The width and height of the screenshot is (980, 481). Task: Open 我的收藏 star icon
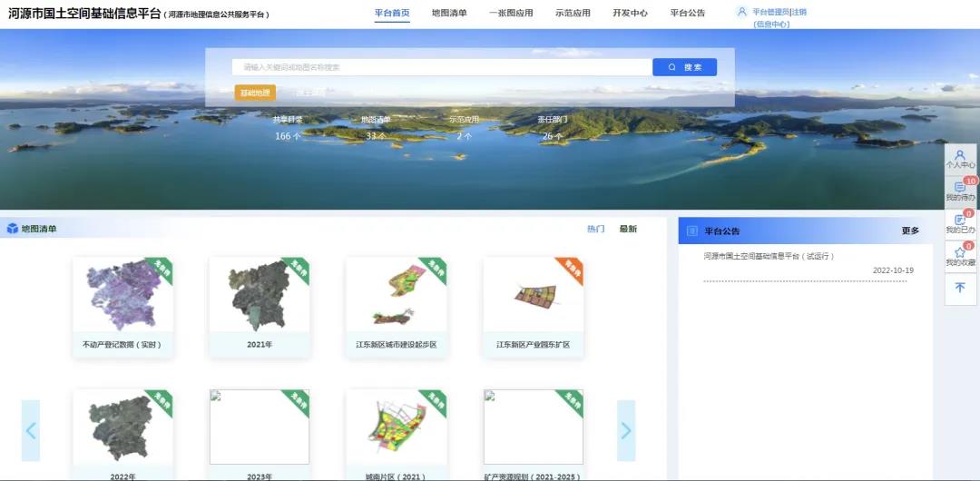coord(960,252)
